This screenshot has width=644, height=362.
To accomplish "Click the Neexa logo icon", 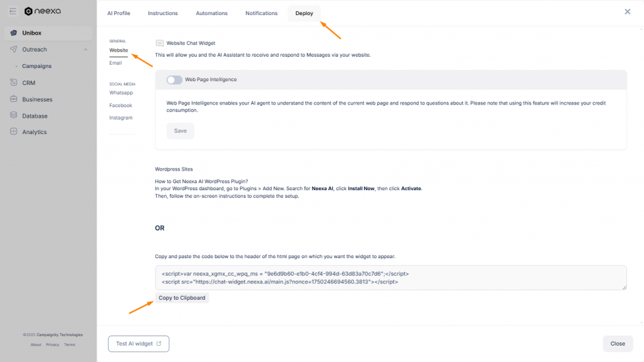I will pyautogui.click(x=28, y=11).
